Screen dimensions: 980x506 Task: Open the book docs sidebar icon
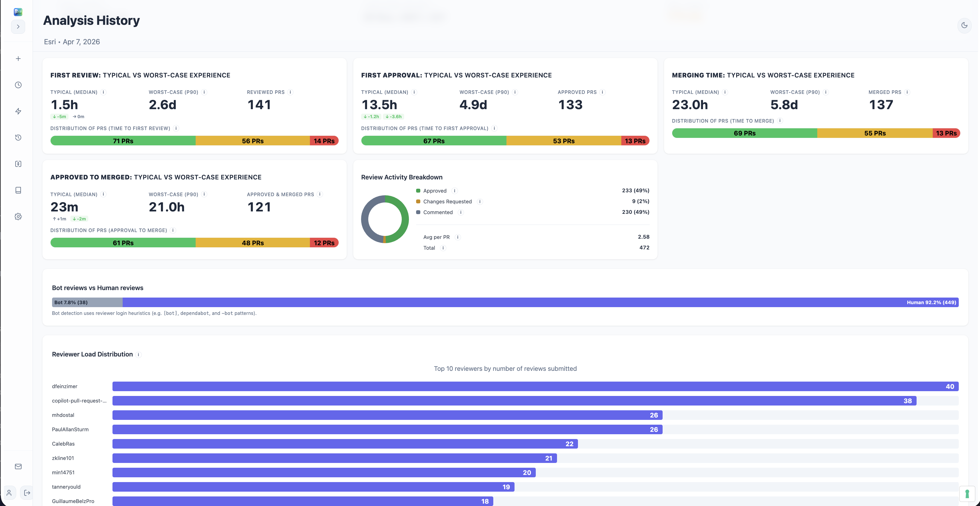(18, 190)
